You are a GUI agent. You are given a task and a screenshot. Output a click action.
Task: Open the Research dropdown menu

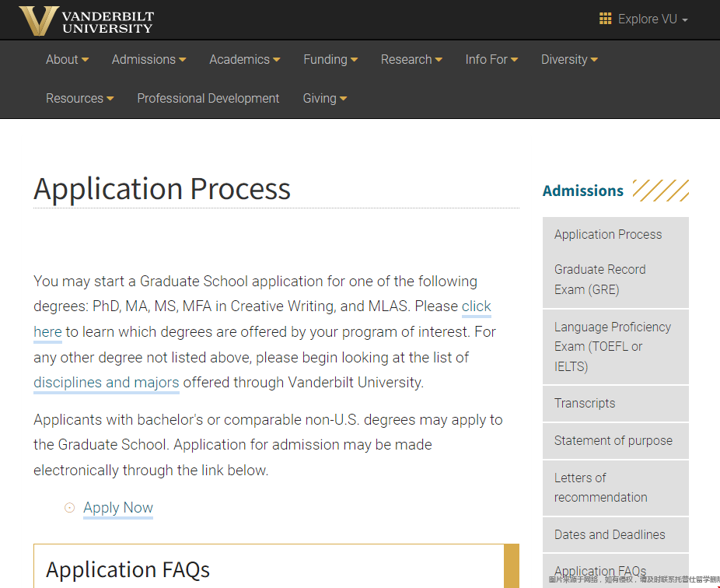coord(411,60)
